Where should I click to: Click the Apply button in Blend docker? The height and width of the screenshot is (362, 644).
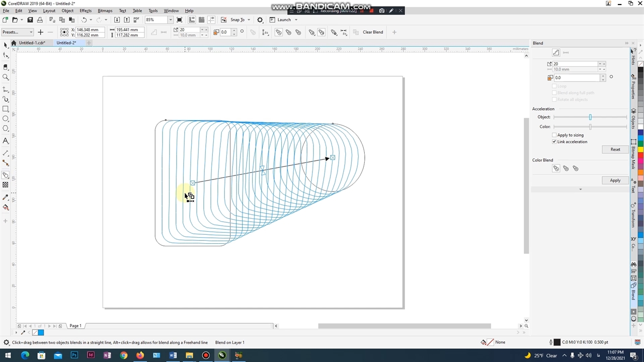click(x=615, y=180)
